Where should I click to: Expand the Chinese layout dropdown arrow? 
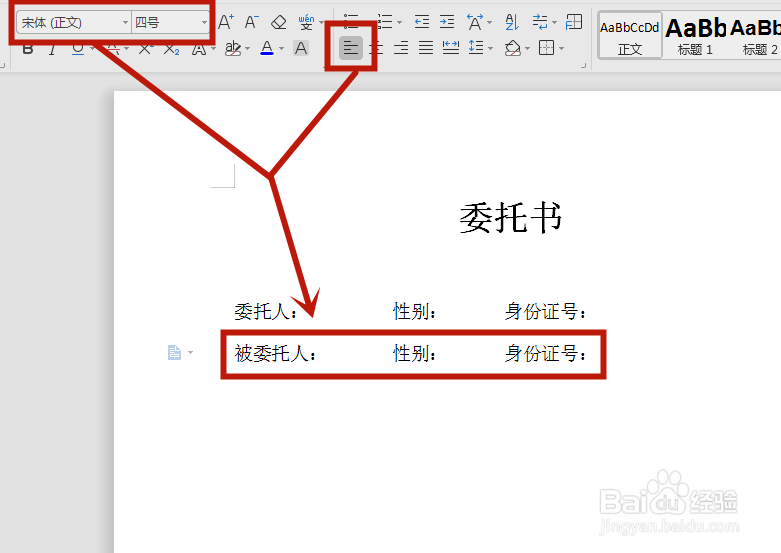490,22
